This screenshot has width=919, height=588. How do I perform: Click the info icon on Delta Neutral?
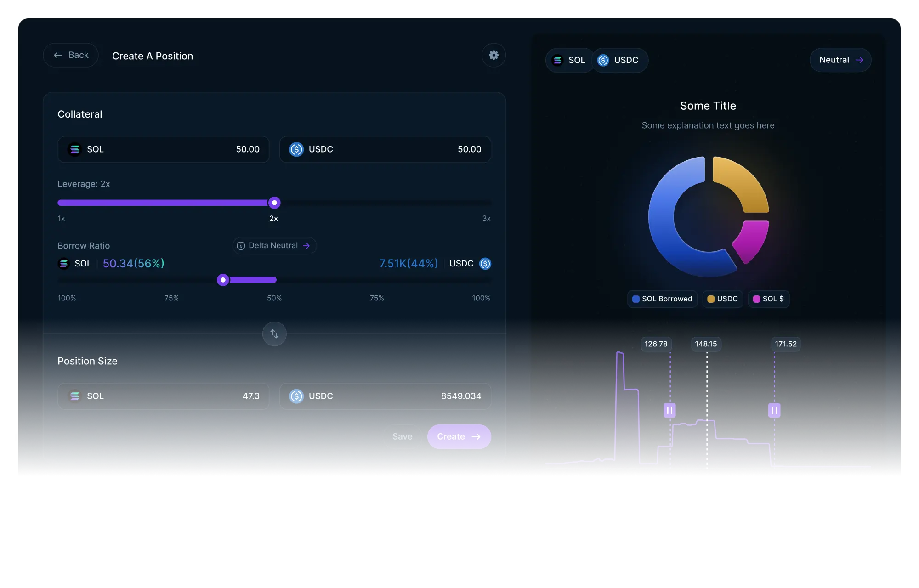[x=241, y=246]
